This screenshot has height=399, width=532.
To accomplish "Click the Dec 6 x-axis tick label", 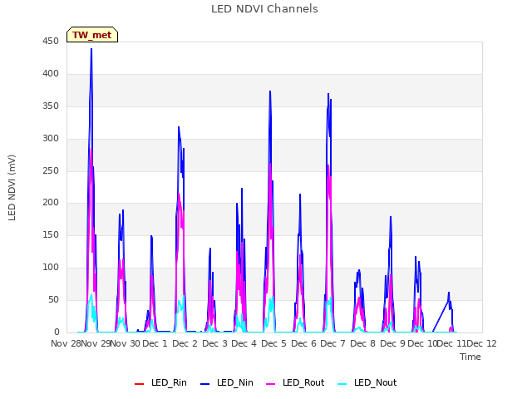I will coord(303,343).
